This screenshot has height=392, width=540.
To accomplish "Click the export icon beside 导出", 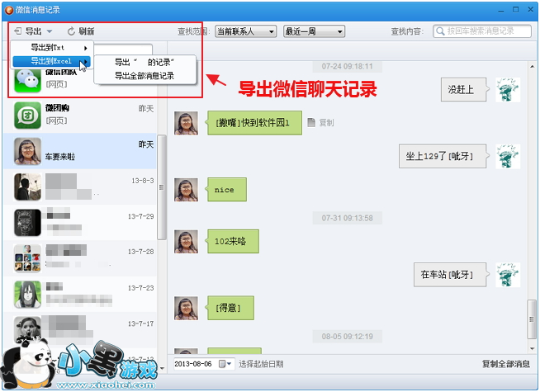I will coord(18,31).
